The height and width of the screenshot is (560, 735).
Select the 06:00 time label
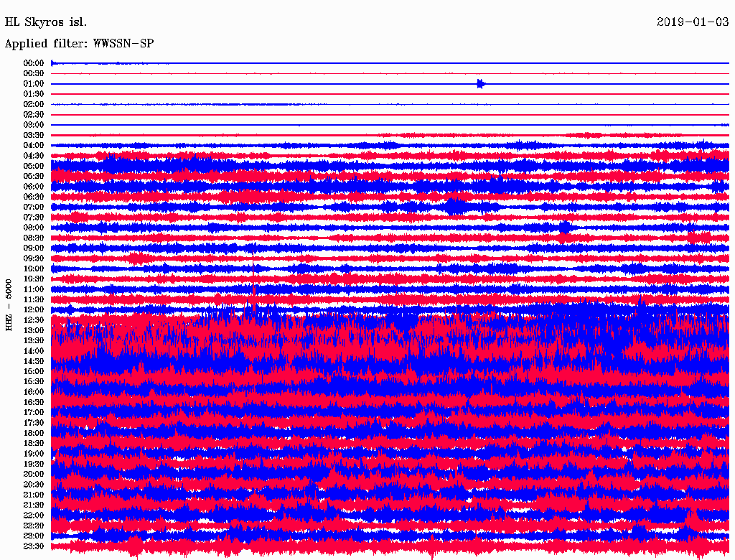tap(34, 186)
